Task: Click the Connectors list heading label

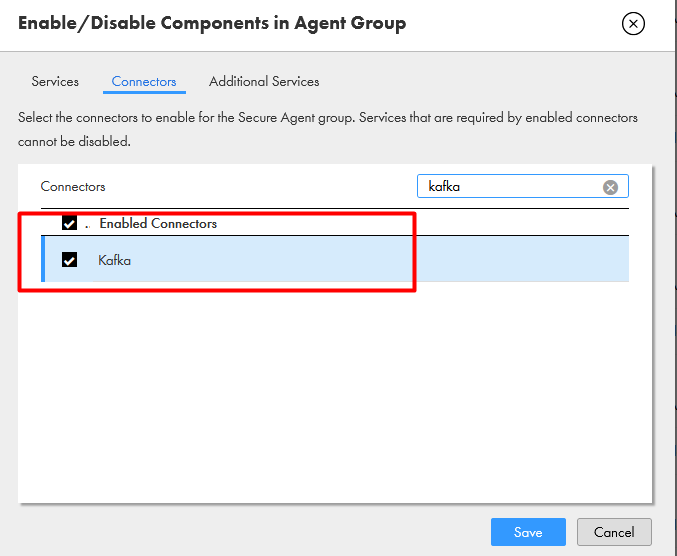Action: tap(73, 186)
